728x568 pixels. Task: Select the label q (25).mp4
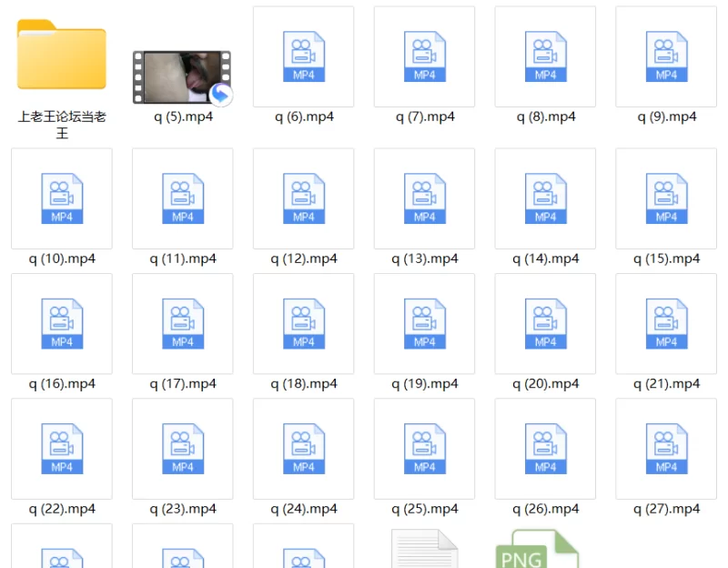click(x=425, y=509)
